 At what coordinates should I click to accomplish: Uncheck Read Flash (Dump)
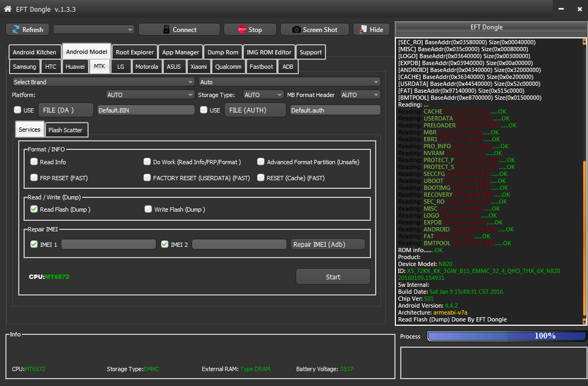pyautogui.click(x=34, y=209)
